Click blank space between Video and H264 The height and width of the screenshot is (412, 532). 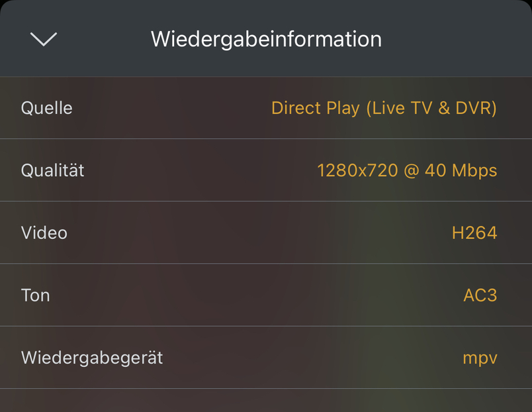tap(258, 232)
